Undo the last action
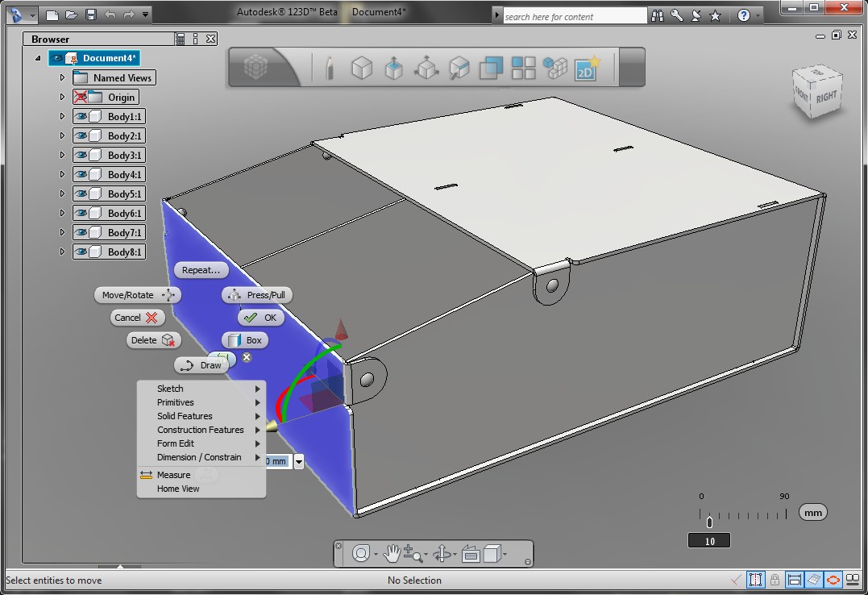 click(110, 15)
